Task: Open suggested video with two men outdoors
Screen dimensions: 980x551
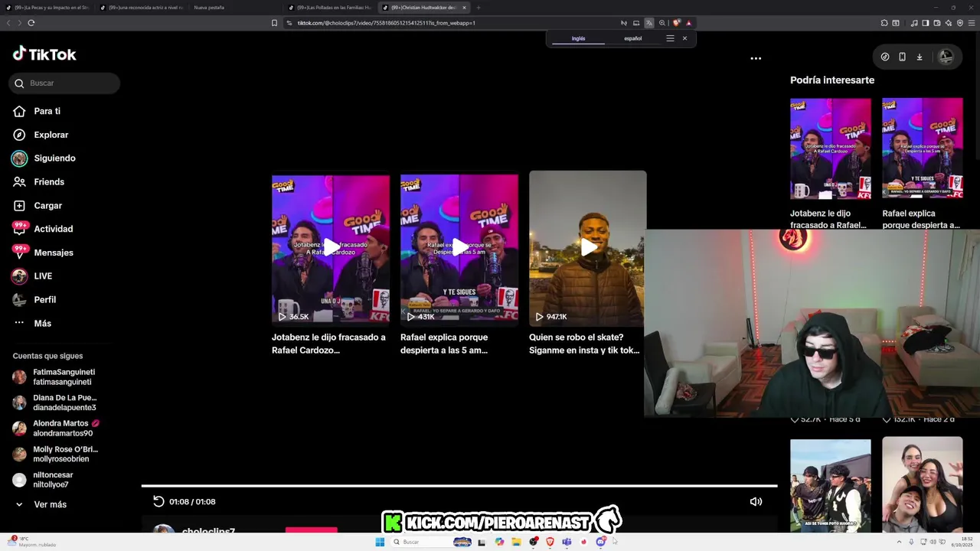Action: pos(831,485)
